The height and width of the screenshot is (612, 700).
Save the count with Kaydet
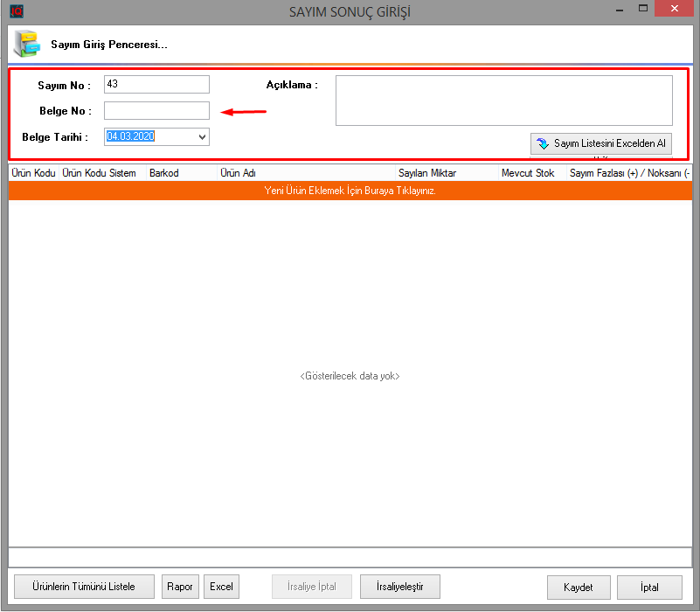[x=579, y=588]
